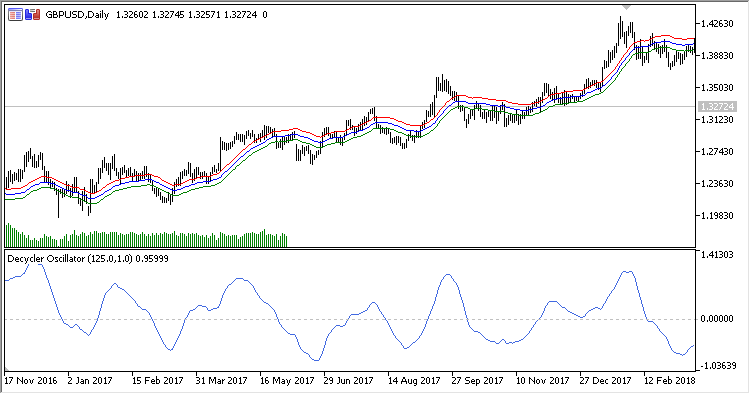Click the 15 Feb 2017 date label
The height and width of the screenshot is (394, 750).
pyautogui.click(x=157, y=381)
